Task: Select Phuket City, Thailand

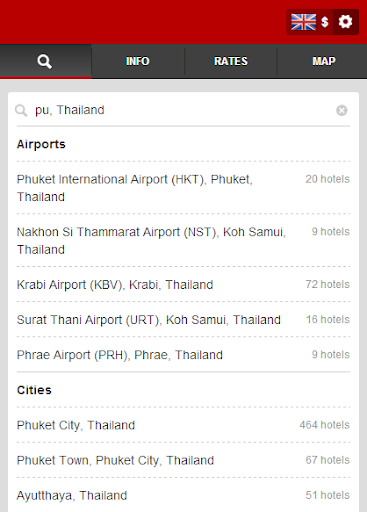Action: pyautogui.click(x=183, y=425)
